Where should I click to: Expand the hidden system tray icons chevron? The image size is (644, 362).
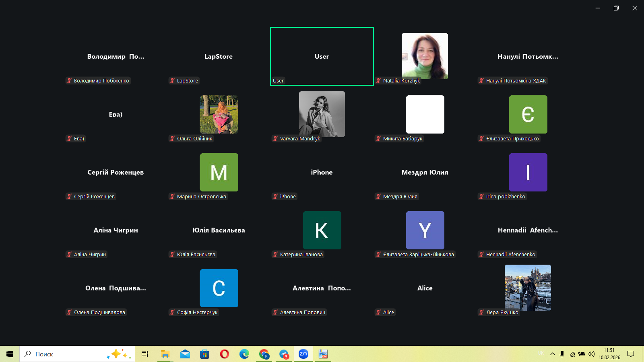552,354
